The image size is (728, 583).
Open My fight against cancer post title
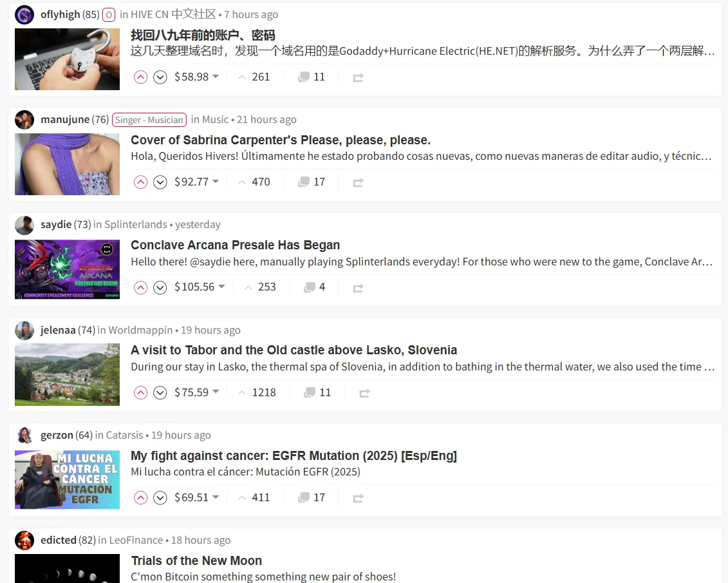[x=294, y=455]
